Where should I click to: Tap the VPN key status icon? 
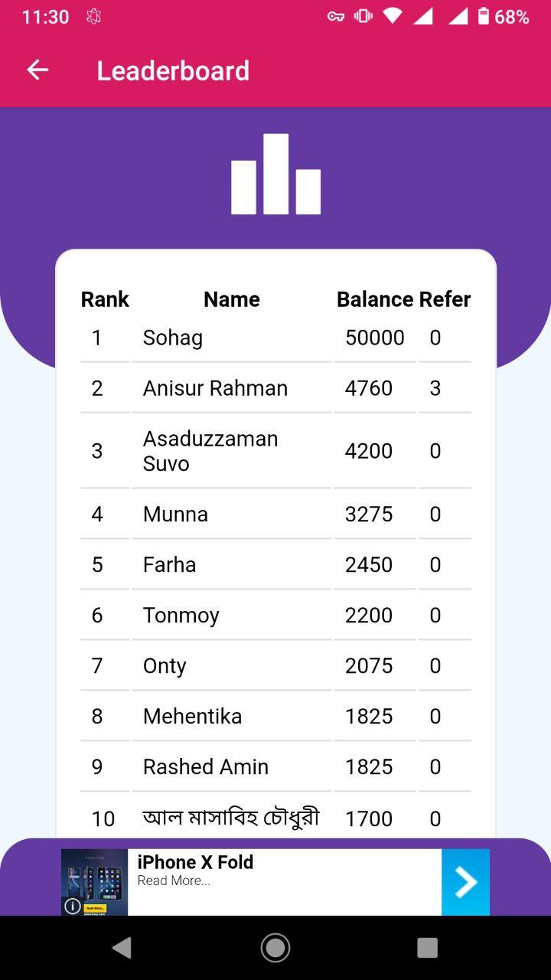click(336, 17)
